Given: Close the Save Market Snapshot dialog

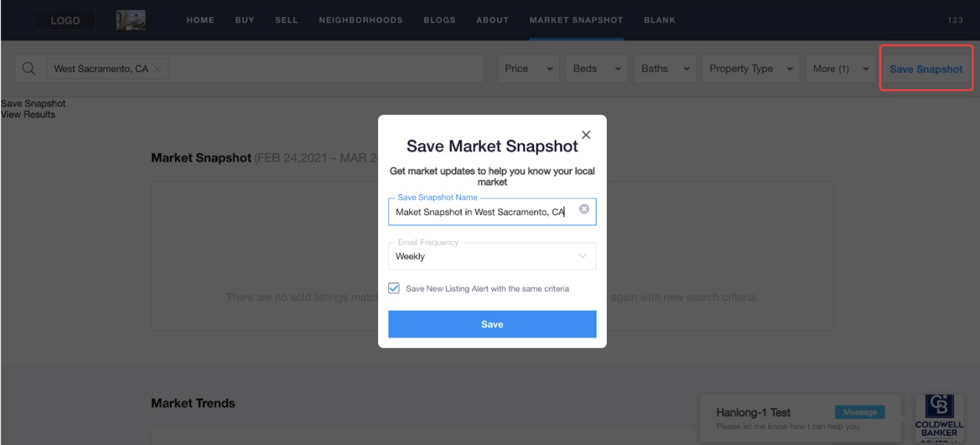Looking at the screenshot, I should (586, 135).
